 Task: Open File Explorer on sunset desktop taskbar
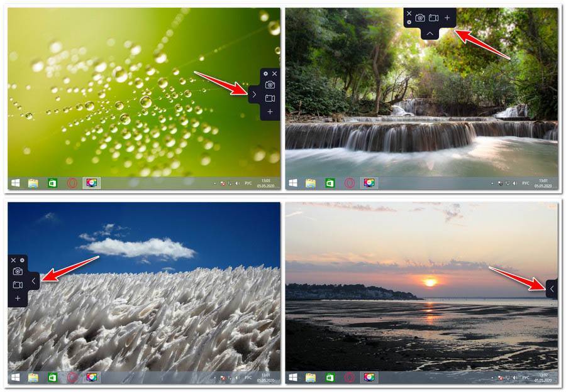[311, 377]
